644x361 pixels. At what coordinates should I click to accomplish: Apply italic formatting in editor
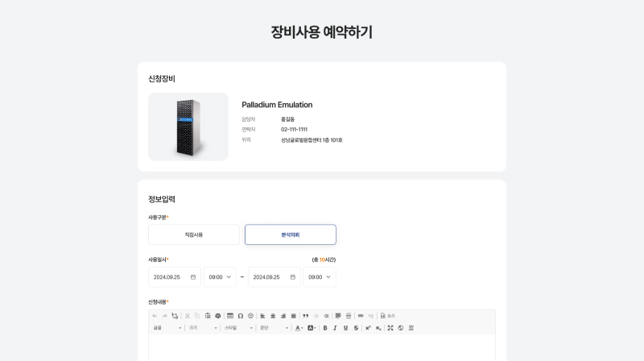point(335,328)
